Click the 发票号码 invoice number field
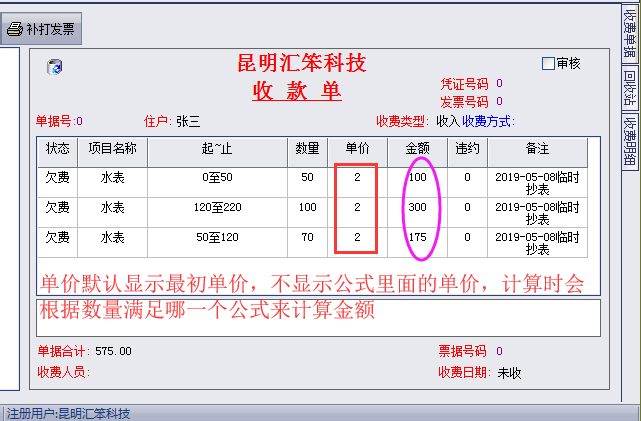 [471, 102]
